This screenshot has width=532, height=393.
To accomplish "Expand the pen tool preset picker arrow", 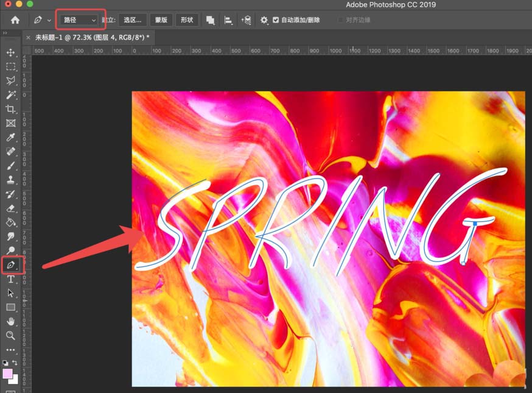I will click(49, 20).
